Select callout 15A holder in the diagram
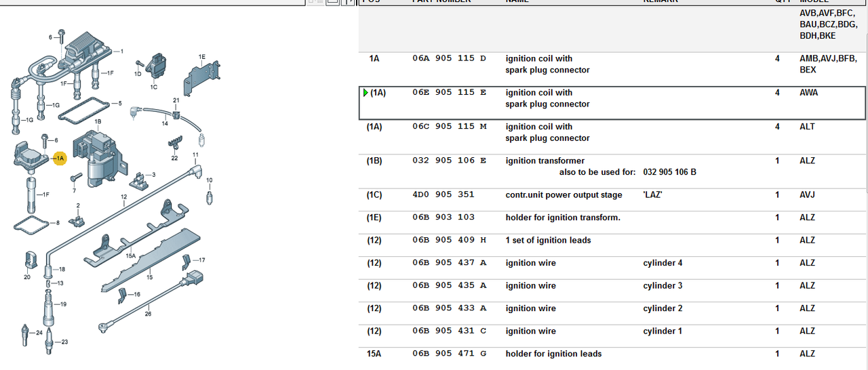This screenshot has height=370, width=868. coord(132,255)
